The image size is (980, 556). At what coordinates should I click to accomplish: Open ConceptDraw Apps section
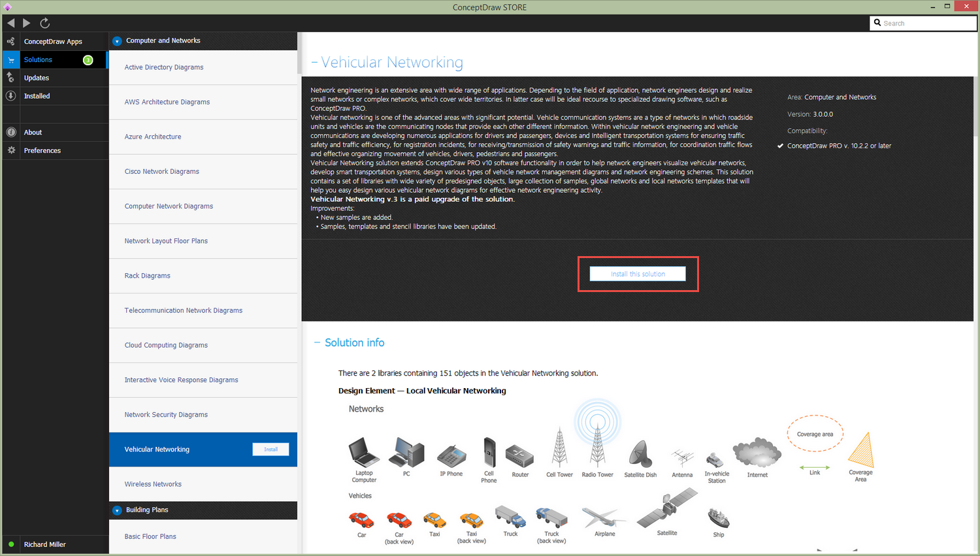coord(53,41)
